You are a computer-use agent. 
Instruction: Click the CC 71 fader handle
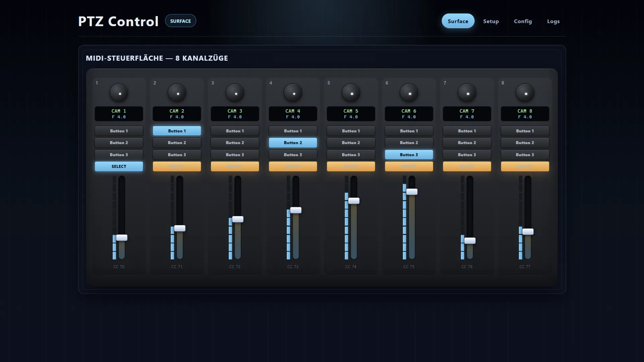point(180,228)
